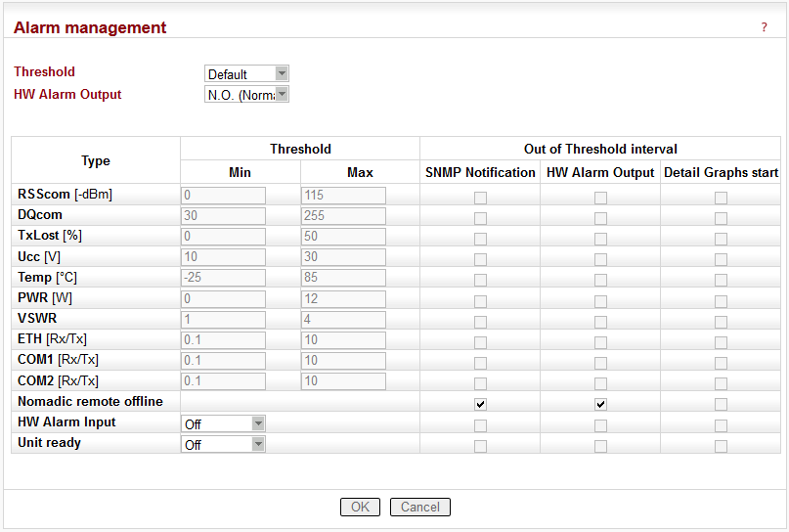Check SNMP Notification for PWR
The width and height of the screenshot is (789, 532).
tap(481, 301)
